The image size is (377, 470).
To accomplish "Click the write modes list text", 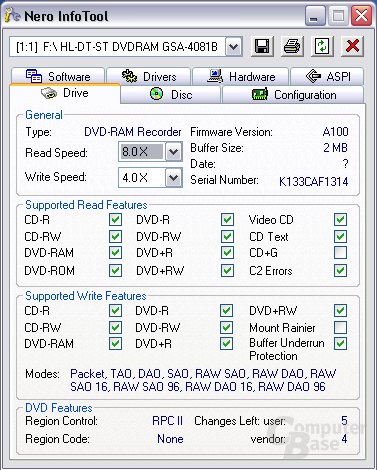I will [203, 380].
